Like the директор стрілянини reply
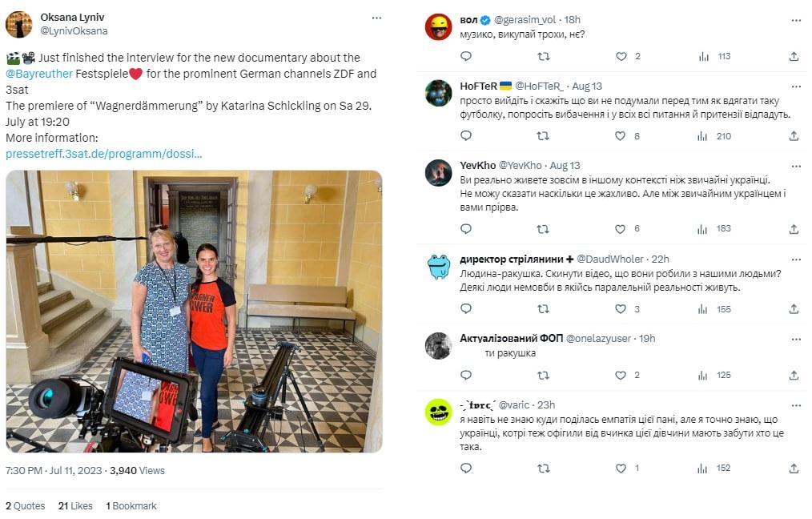Screen dimensions: 812x519 pyautogui.click(x=621, y=308)
